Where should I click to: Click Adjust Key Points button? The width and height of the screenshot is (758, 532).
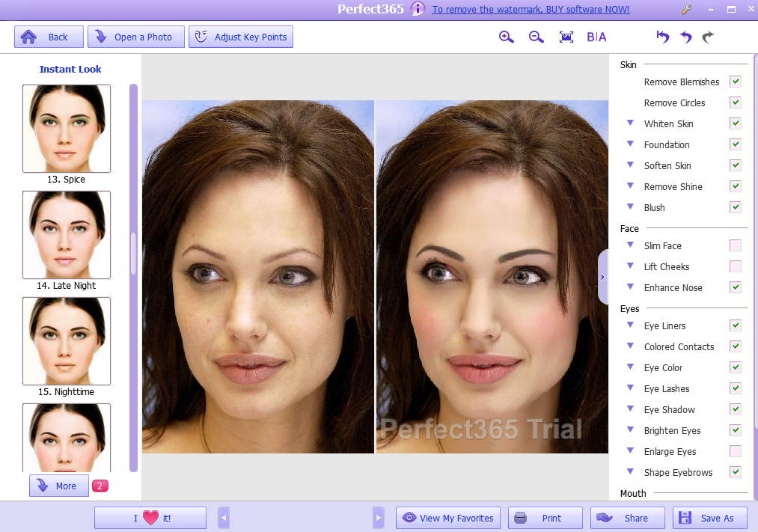tap(241, 37)
